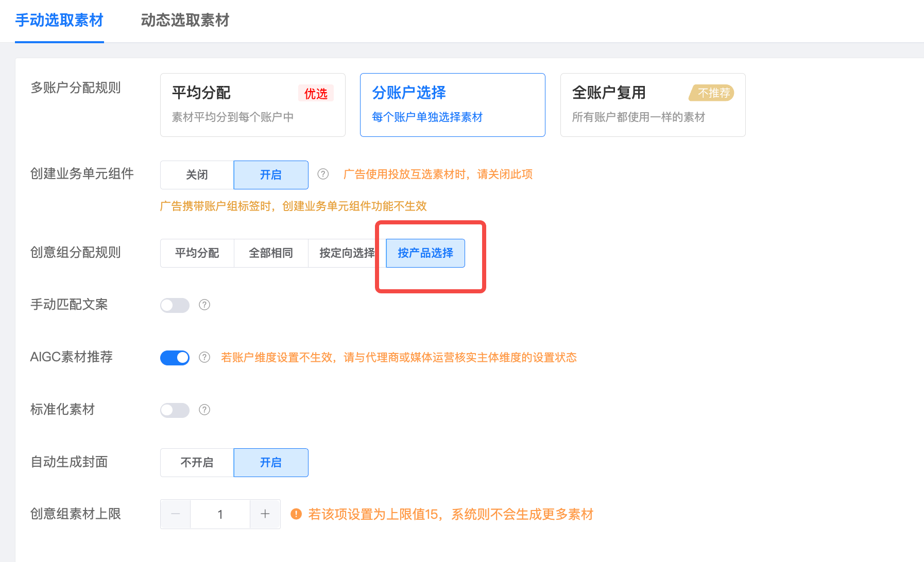
Task: Click the orange warning icon by 上限值15
Action: (296, 514)
